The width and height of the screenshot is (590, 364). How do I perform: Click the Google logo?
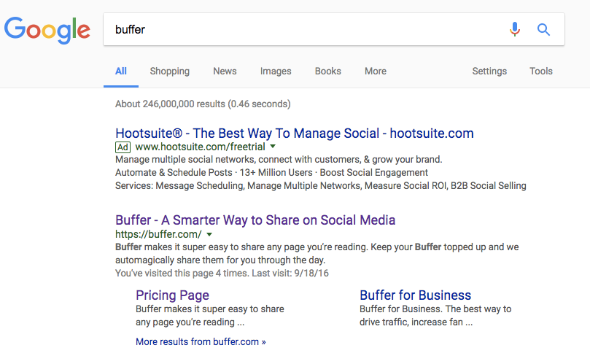47,30
